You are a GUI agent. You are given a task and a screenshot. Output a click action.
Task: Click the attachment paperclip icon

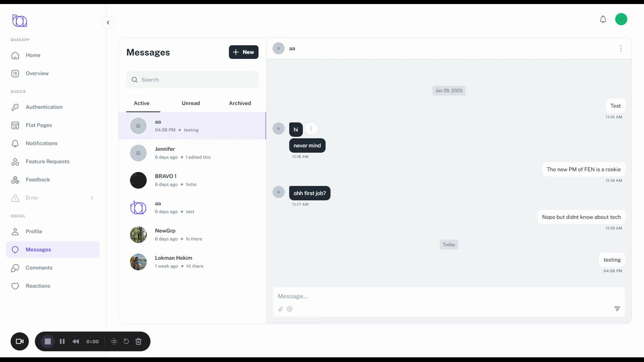click(x=281, y=309)
